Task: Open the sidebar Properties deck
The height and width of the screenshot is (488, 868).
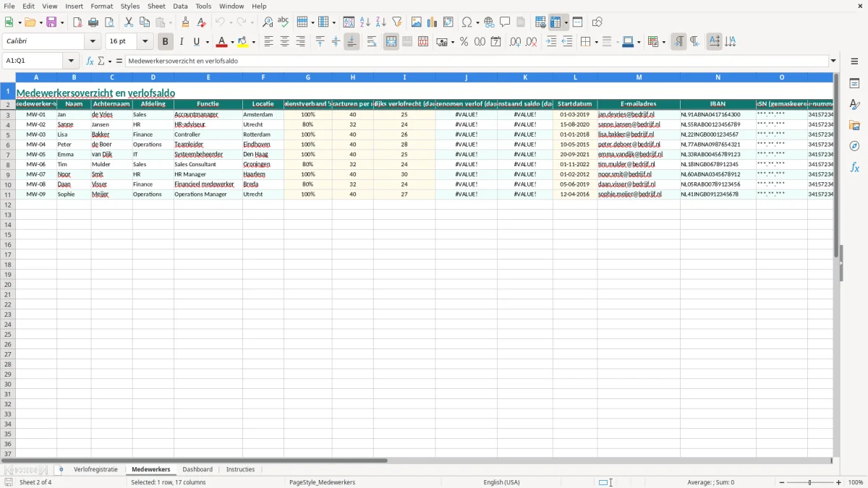Action: 854,84
